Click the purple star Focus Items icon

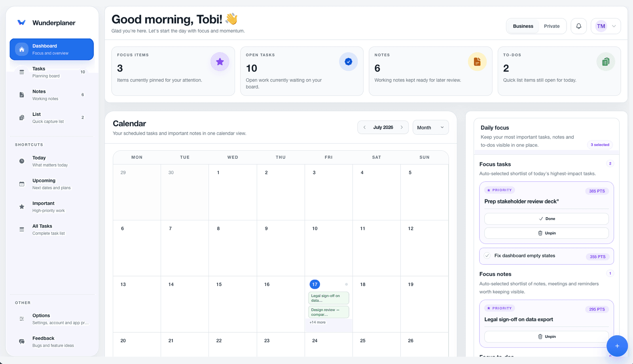[x=220, y=62]
